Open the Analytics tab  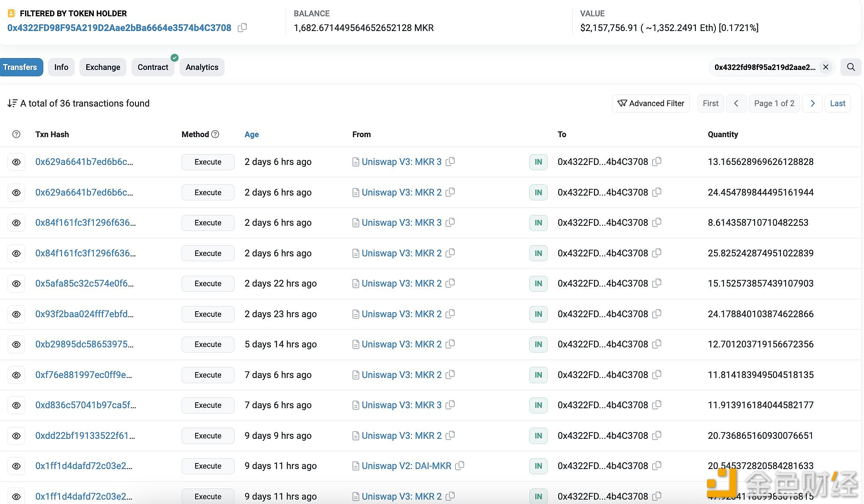click(x=201, y=67)
